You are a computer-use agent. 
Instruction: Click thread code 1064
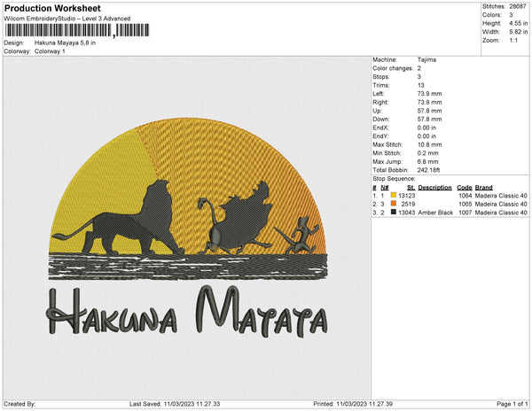click(x=465, y=196)
